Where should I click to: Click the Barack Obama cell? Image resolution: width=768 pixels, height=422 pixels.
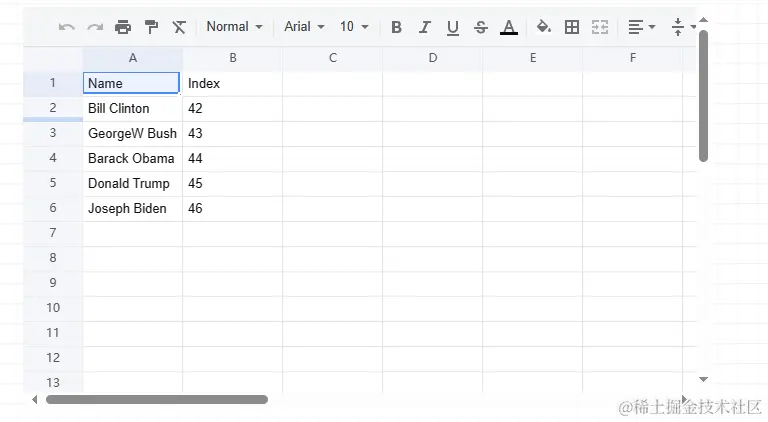coord(133,159)
